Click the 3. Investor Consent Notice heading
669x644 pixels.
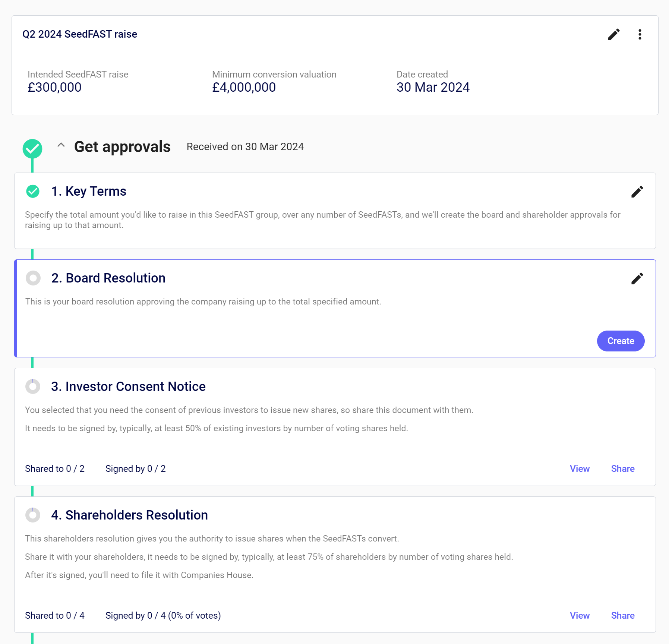click(128, 387)
